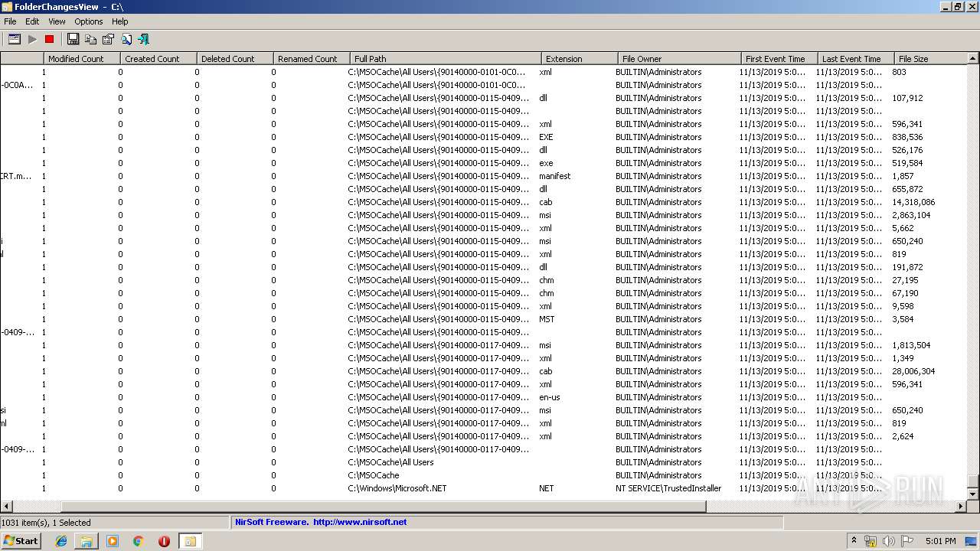
Task: Open the nirsoft.net link in status bar
Action: (360, 522)
